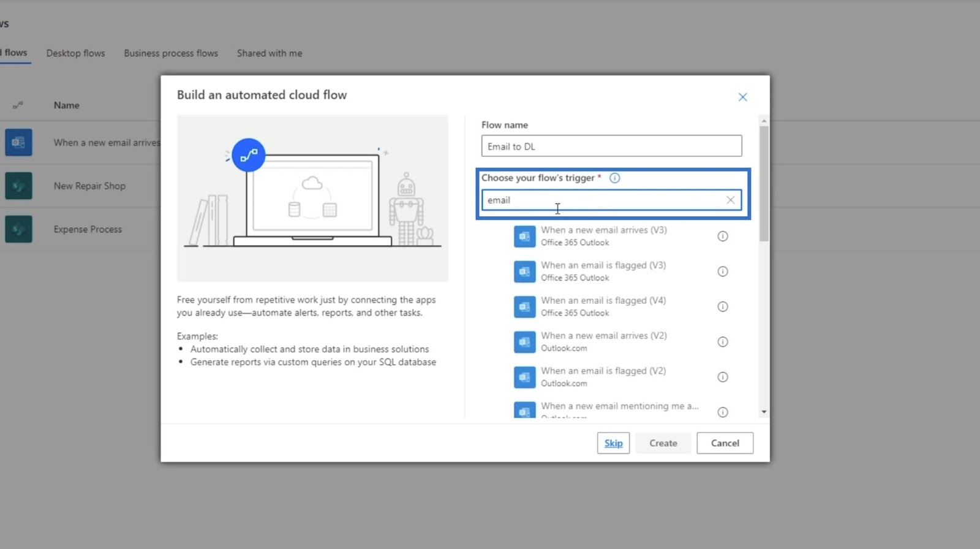Open info for 'When a new email arrives (V3)'
The width and height of the screenshot is (980, 549).
(x=723, y=236)
